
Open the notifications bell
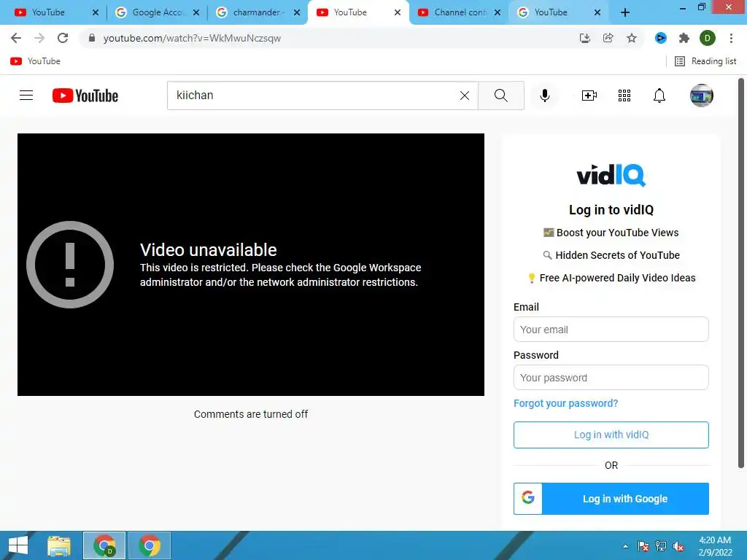tap(659, 96)
